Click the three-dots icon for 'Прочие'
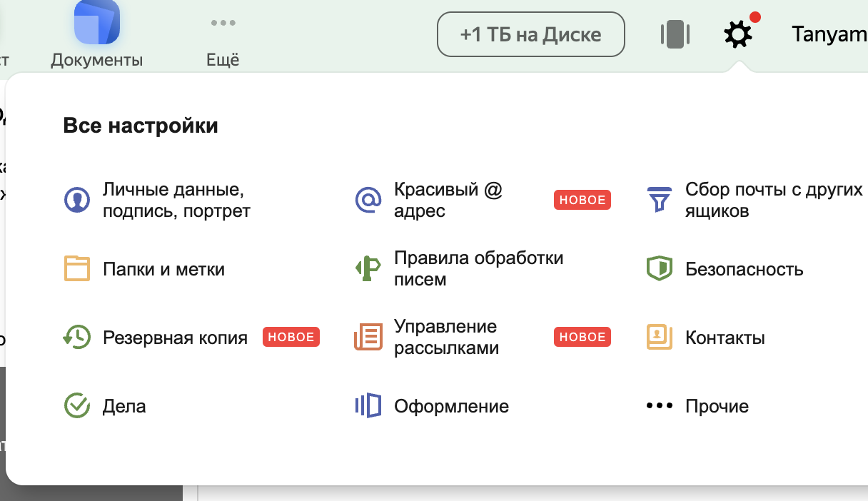 (x=660, y=406)
